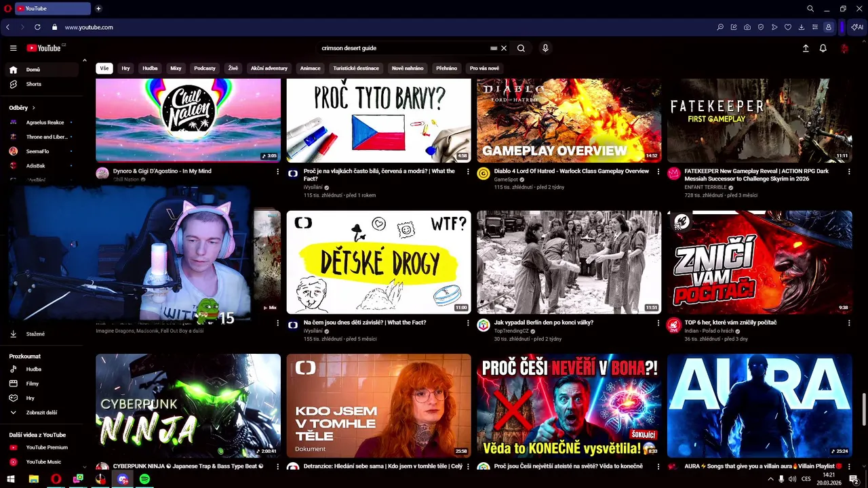
Task: Start voice search with the microphone icon
Action: pos(545,48)
